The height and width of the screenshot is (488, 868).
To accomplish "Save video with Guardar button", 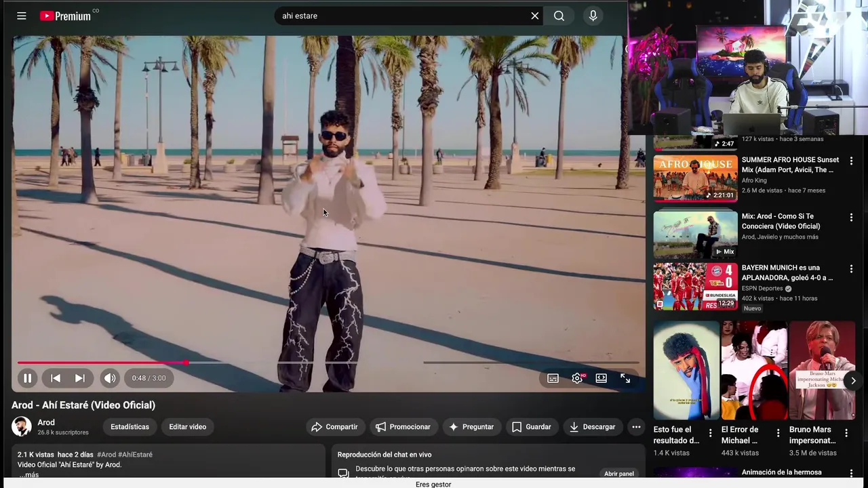I will pos(532,427).
